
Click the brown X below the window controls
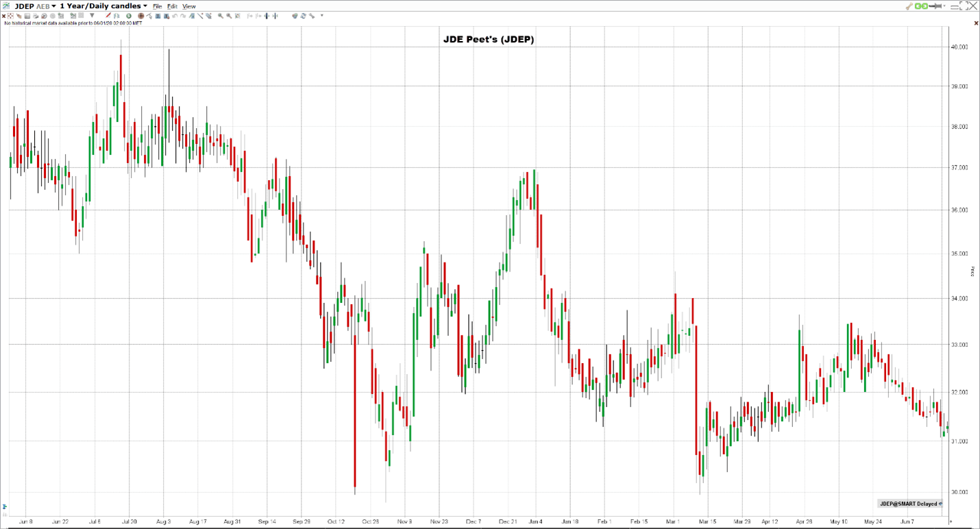point(976,23)
